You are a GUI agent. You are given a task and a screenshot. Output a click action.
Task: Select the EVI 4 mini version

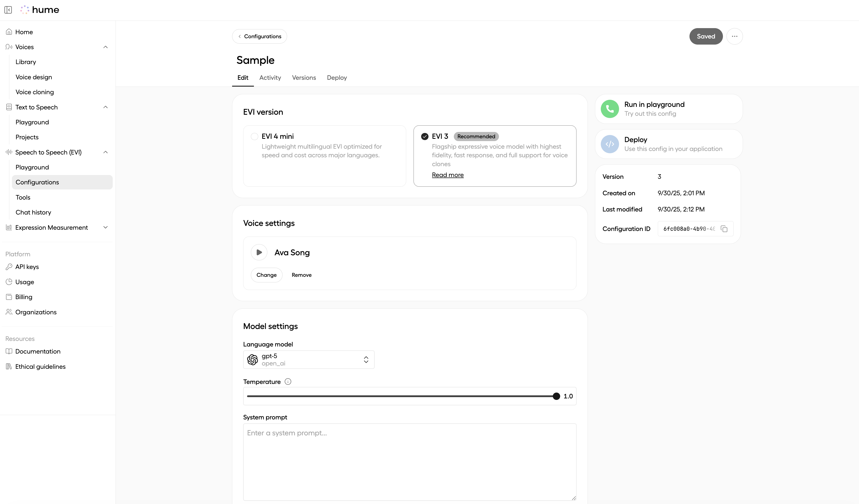(254, 136)
